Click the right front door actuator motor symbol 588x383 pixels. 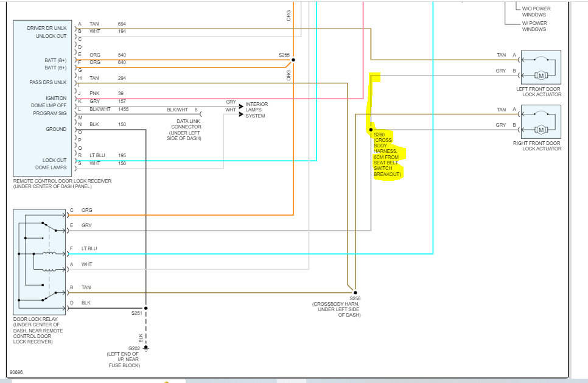pyautogui.click(x=541, y=130)
